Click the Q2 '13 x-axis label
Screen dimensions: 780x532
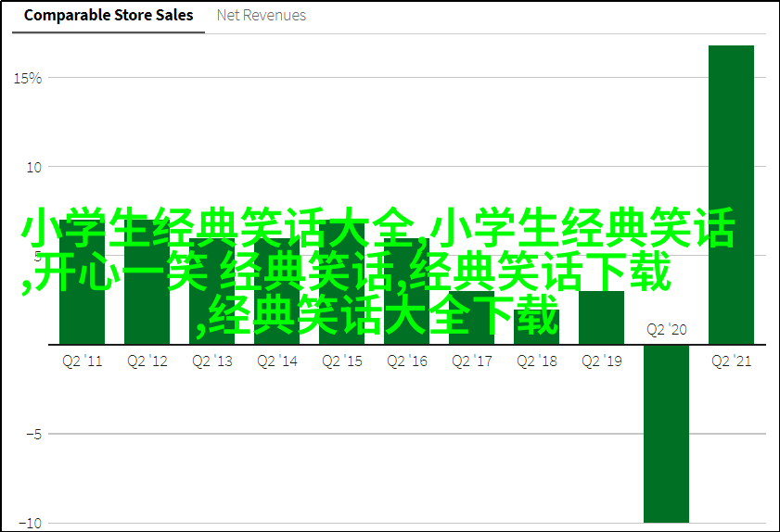pyautogui.click(x=212, y=361)
